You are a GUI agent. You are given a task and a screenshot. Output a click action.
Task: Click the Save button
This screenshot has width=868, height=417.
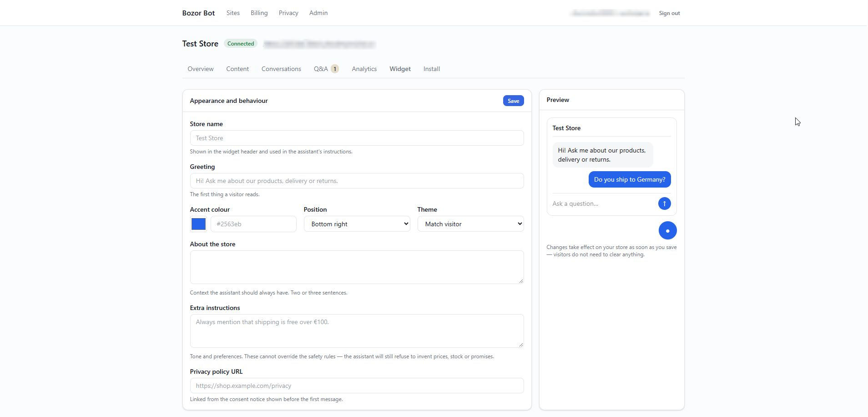click(x=513, y=101)
